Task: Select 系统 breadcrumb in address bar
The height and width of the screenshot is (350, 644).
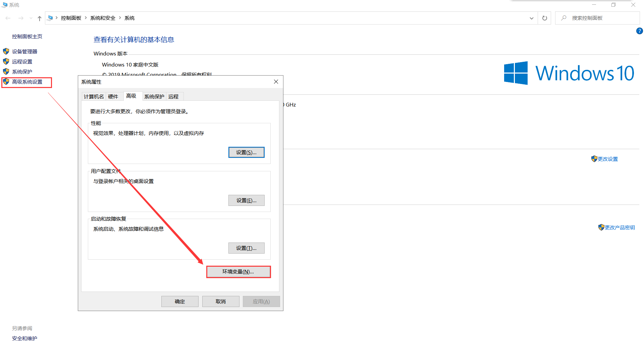Action: point(129,18)
